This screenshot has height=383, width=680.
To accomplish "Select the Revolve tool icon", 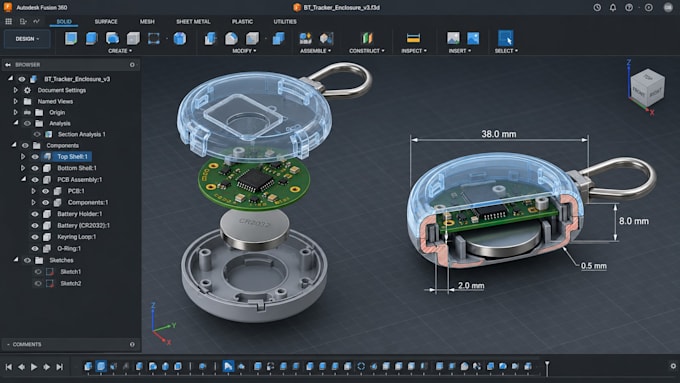I will [112, 38].
